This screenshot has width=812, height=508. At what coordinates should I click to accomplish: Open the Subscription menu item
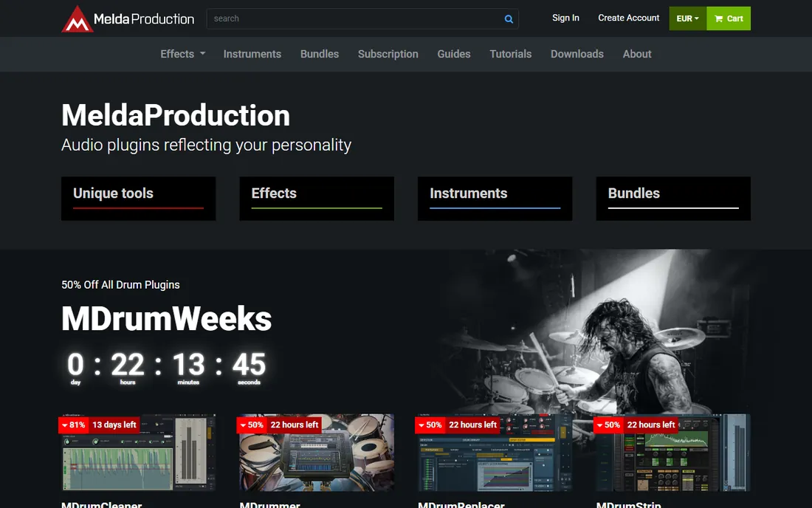tap(388, 54)
